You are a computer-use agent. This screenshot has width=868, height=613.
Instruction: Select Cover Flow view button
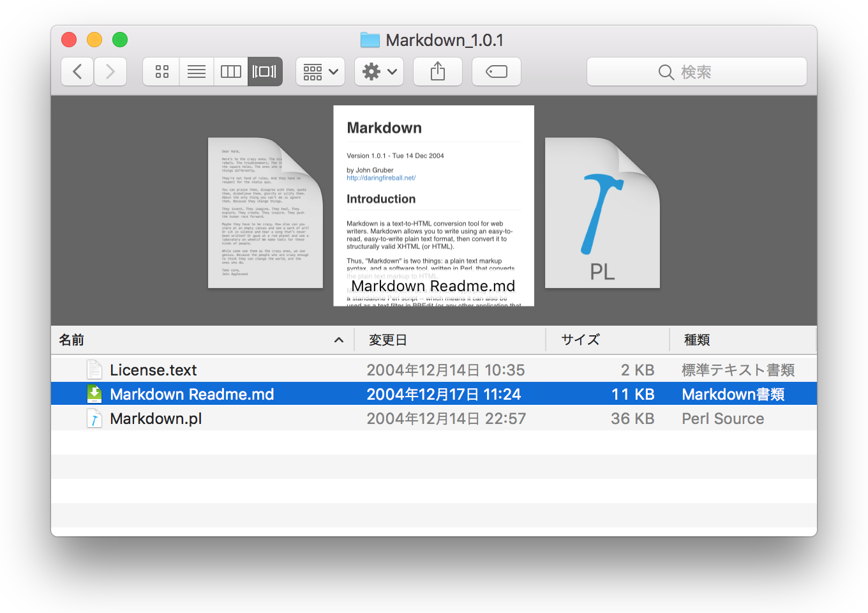click(265, 72)
